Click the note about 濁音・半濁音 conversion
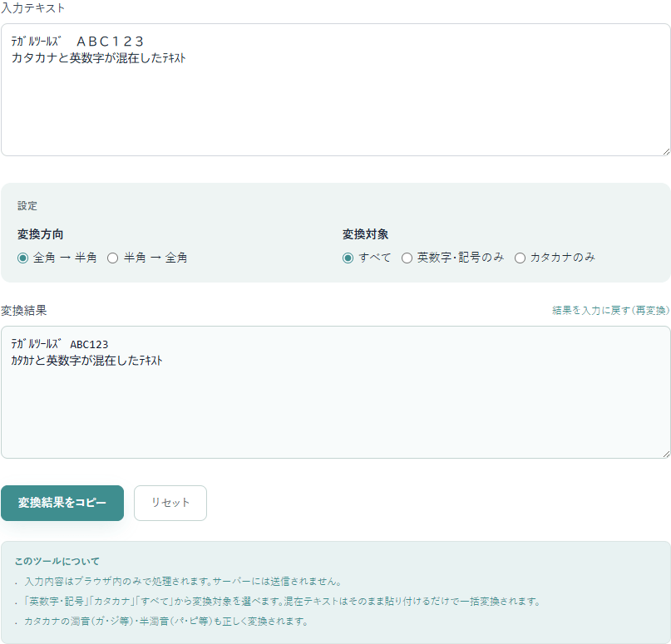Viewport: 671px width, 644px height. tap(166, 621)
